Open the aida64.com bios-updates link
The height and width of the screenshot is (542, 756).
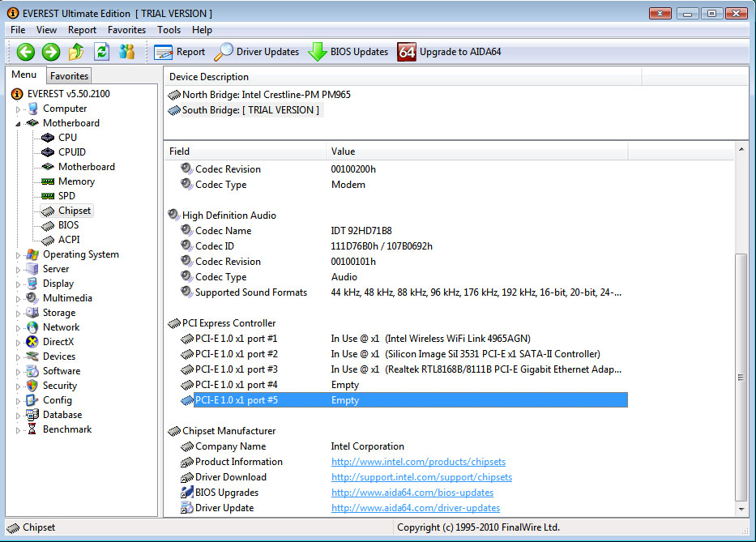click(412, 493)
